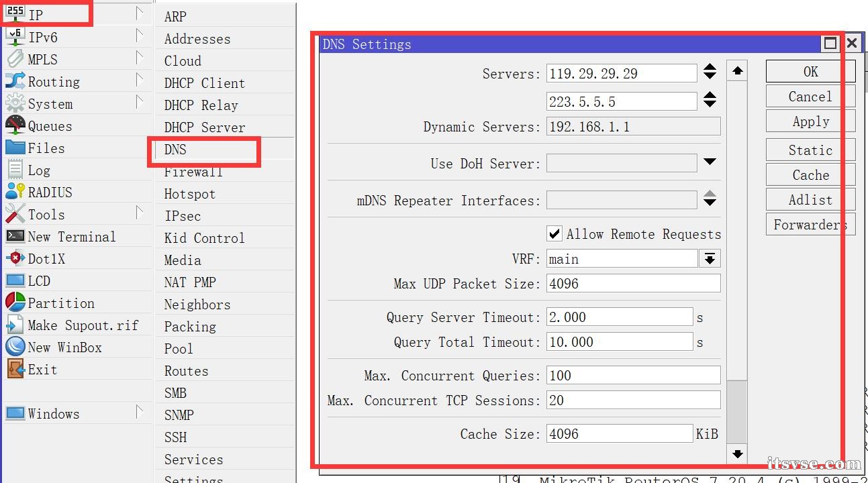Viewport: 868px width, 483px height.
Task: Click mDNS Repeater Interfaces stepper arrows
Action: pyautogui.click(x=710, y=199)
